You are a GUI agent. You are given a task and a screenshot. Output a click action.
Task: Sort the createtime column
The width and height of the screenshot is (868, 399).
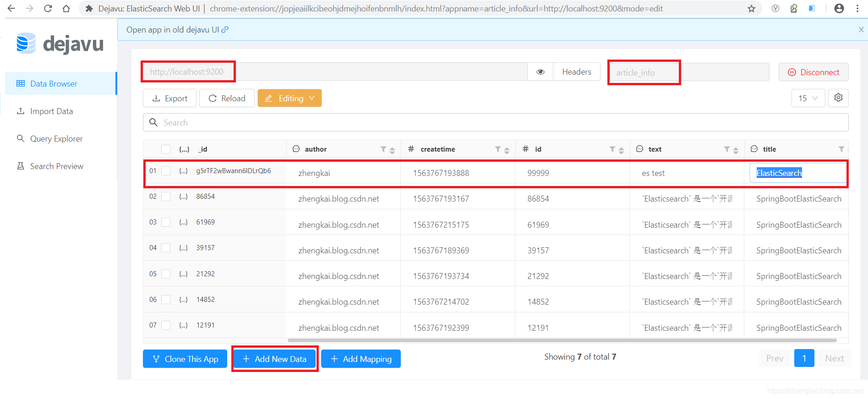tap(507, 150)
